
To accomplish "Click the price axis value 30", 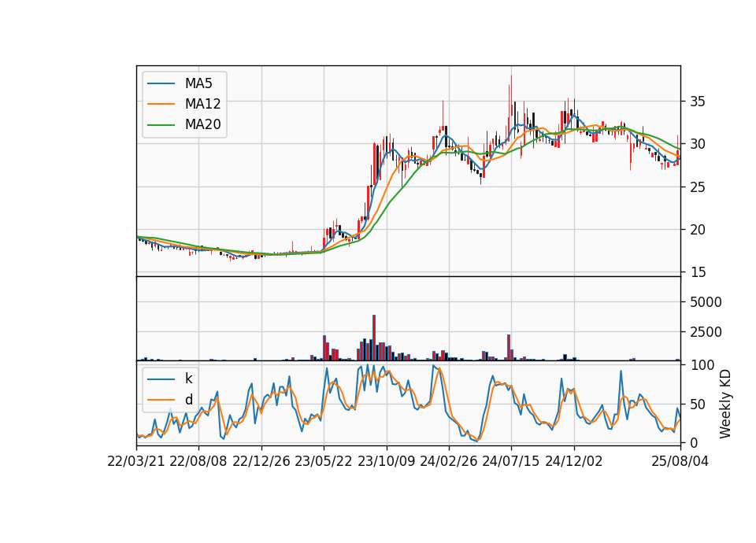I will coord(698,144).
